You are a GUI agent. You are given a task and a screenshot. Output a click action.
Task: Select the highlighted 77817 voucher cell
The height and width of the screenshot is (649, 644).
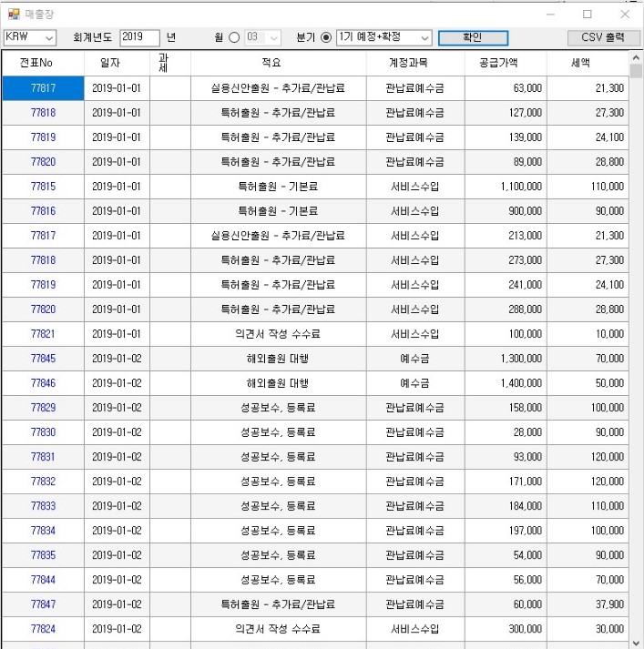point(43,88)
